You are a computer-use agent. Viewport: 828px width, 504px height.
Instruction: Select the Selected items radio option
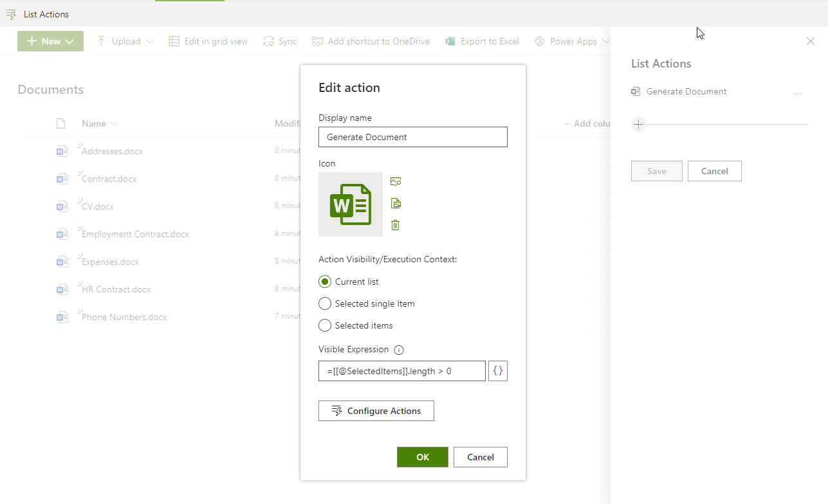pyautogui.click(x=325, y=325)
